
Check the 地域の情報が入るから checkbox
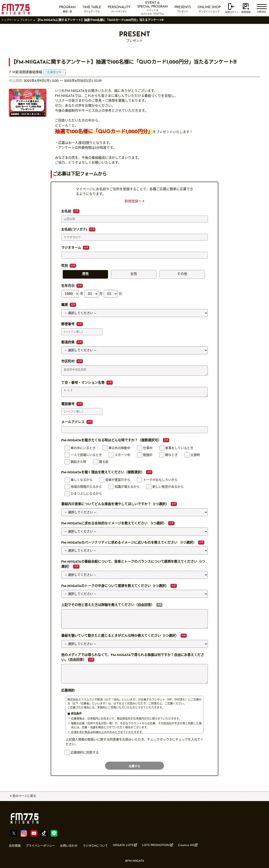point(67,487)
